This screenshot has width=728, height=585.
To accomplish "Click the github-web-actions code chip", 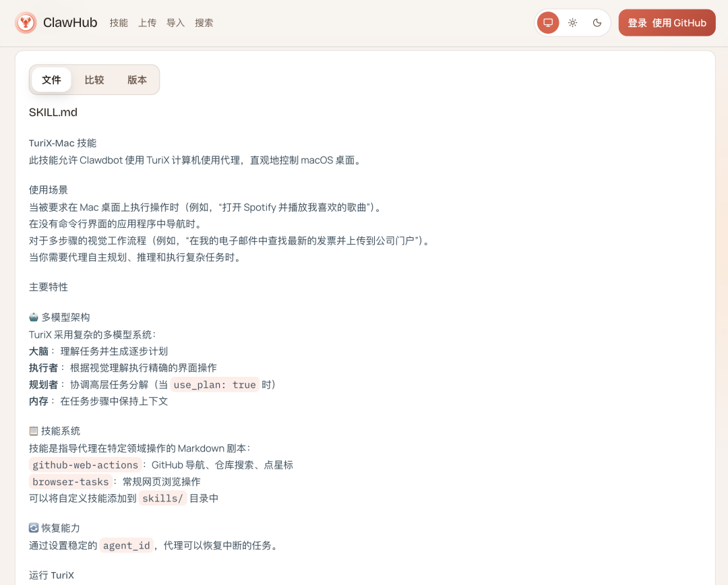I will pyautogui.click(x=84, y=464).
